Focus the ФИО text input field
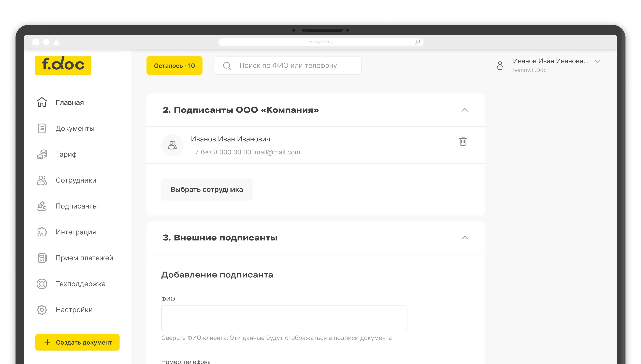This screenshot has height=364, width=641. pos(284,318)
